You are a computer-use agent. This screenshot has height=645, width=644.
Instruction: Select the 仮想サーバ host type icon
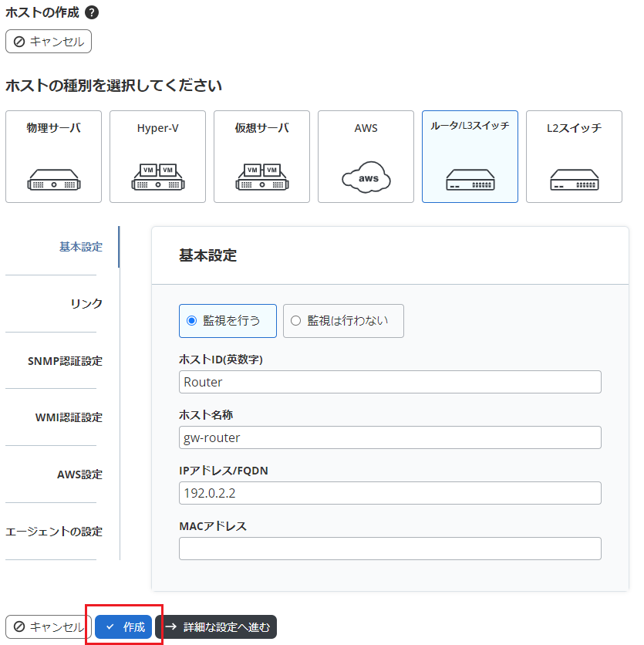(261, 157)
